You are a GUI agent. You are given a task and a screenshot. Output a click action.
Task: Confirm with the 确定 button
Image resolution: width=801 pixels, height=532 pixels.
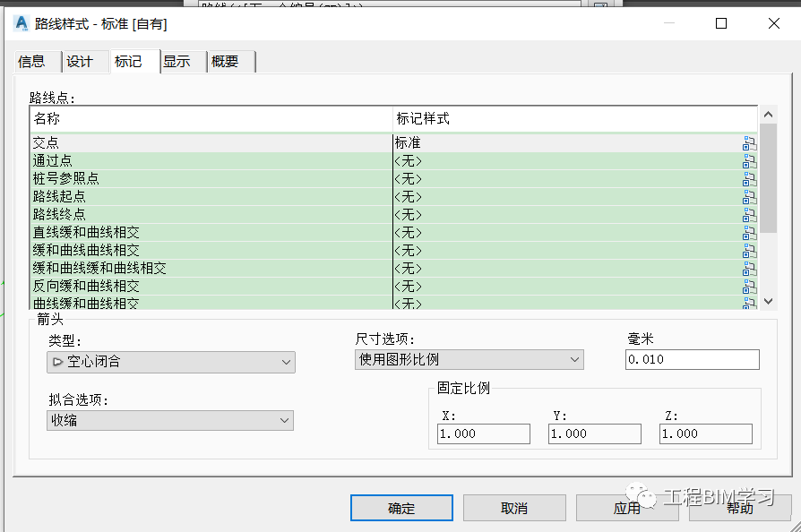[x=401, y=508]
